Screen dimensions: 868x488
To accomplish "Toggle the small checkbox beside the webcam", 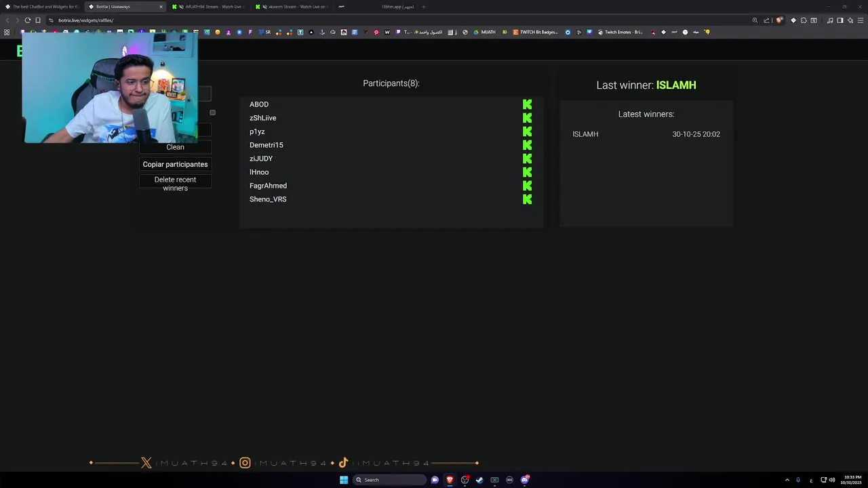I will click(212, 113).
